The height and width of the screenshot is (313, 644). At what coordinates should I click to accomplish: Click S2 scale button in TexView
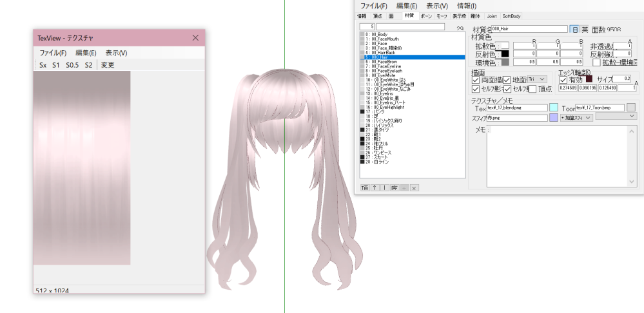tap(88, 65)
